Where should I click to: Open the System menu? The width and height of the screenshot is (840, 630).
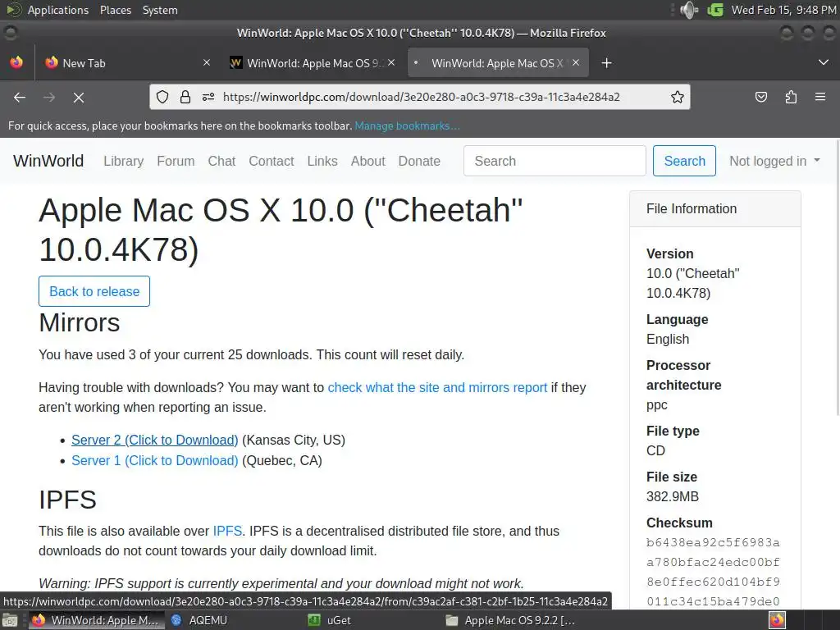160,10
